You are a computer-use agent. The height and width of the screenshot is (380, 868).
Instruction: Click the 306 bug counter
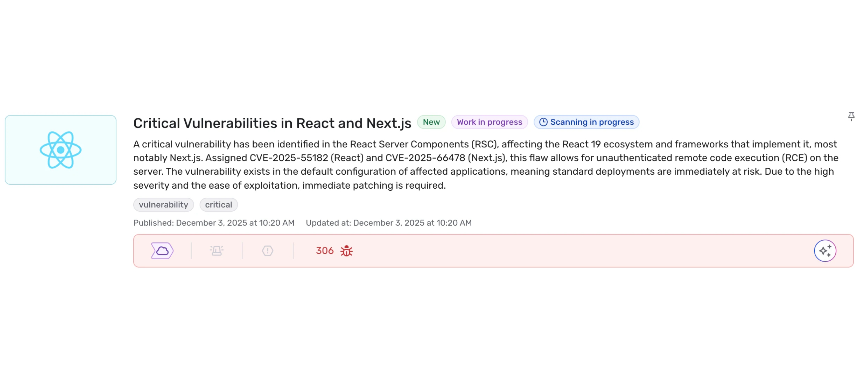point(325,251)
